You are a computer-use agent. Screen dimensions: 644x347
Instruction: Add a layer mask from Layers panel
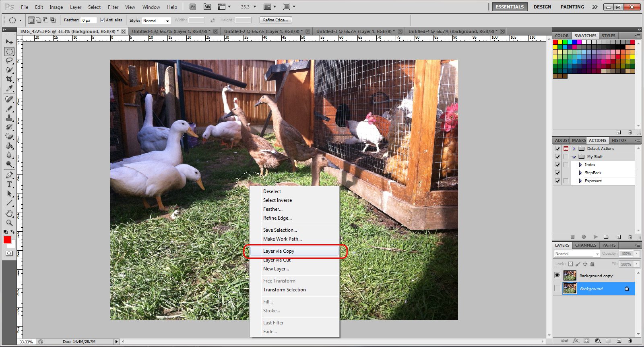[586, 341]
